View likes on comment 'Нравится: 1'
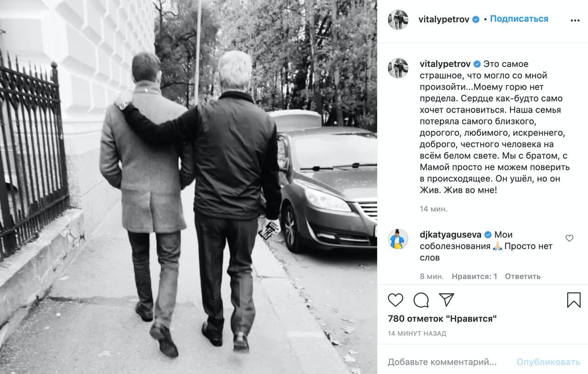 tap(475, 276)
